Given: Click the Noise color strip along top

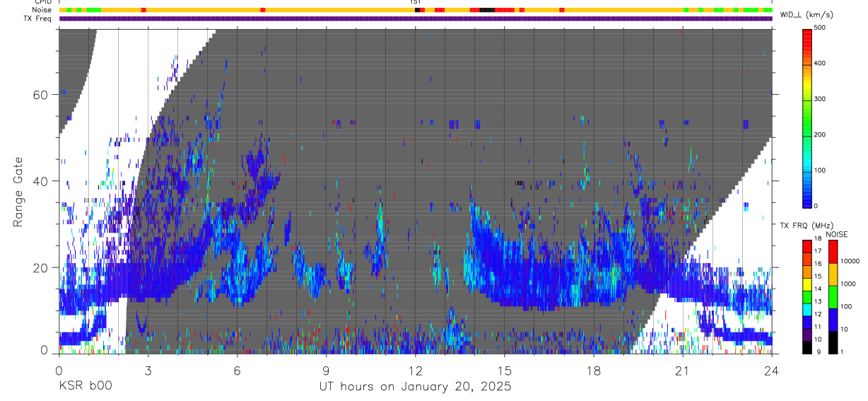Looking at the screenshot, I should click(416, 10).
